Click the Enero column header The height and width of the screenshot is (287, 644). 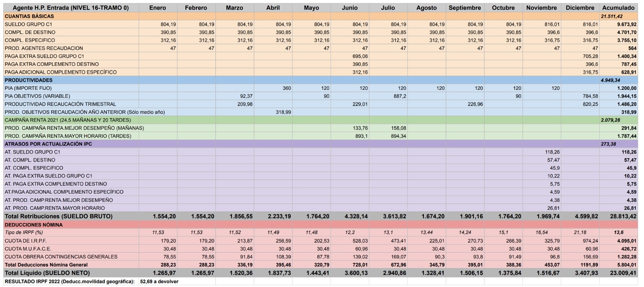157,8
